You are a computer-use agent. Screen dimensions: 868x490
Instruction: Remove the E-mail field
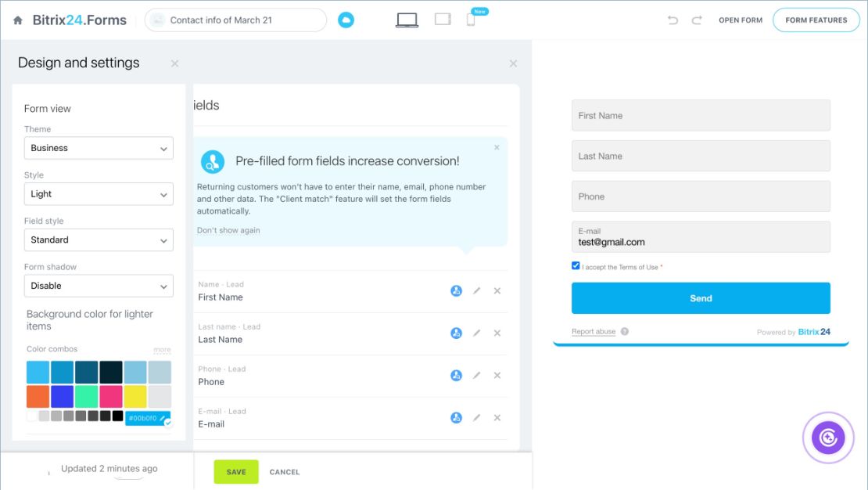click(497, 417)
